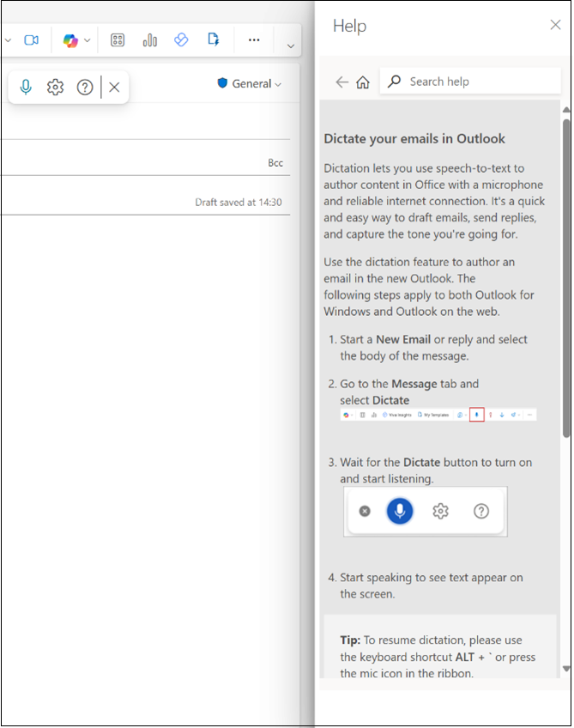Image resolution: width=574 pixels, height=728 pixels.
Task: Close the Help pane
Action: click(x=555, y=25)
